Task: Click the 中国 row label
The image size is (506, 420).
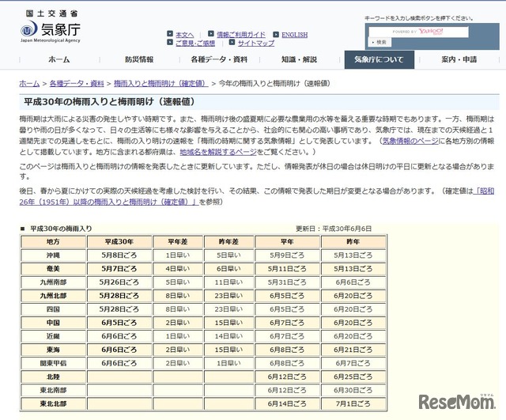Action: pyautogui.click(x=53, y=323)
